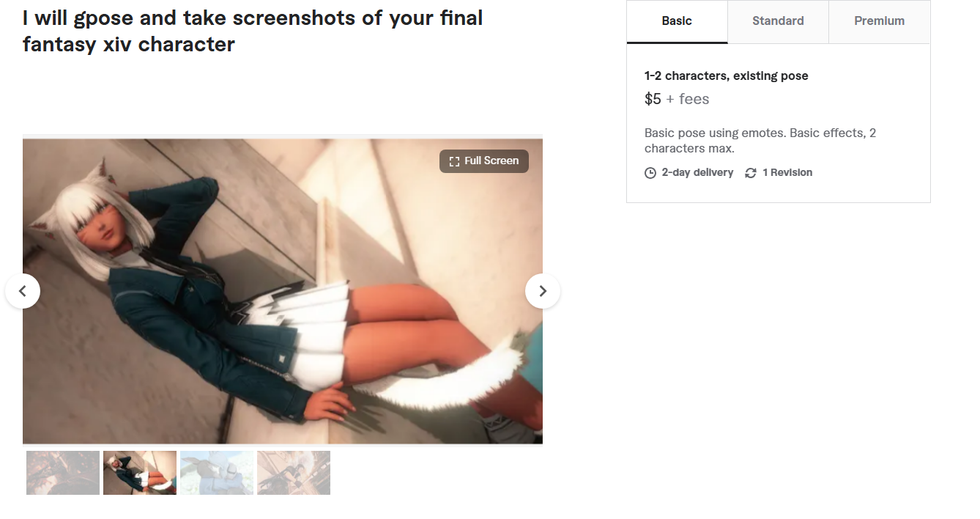Click the '+ fees' label
The height and width of the screenshot is (519, 980).
687,99
